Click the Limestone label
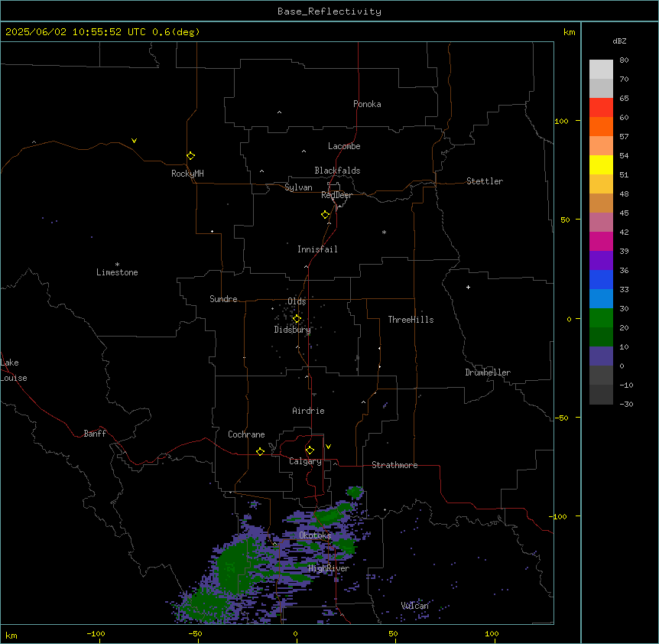 click(x=117, y=272)
